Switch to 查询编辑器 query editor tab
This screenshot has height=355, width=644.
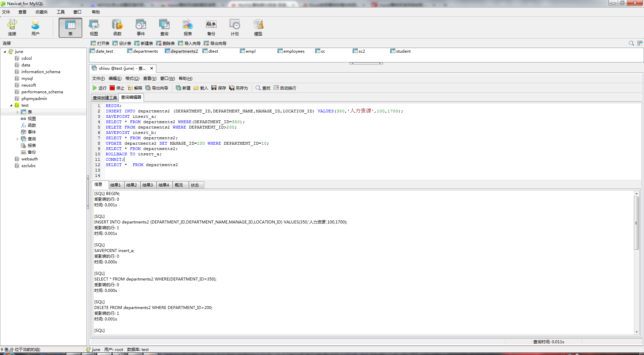point(131,97)
